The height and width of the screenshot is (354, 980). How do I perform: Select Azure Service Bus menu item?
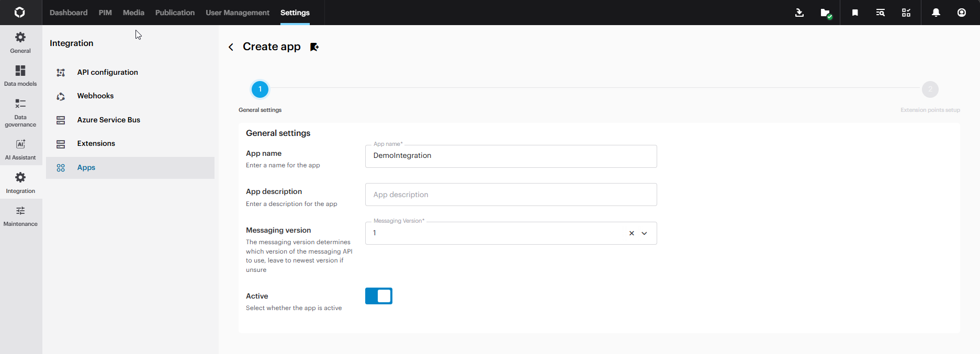[108, 120]
